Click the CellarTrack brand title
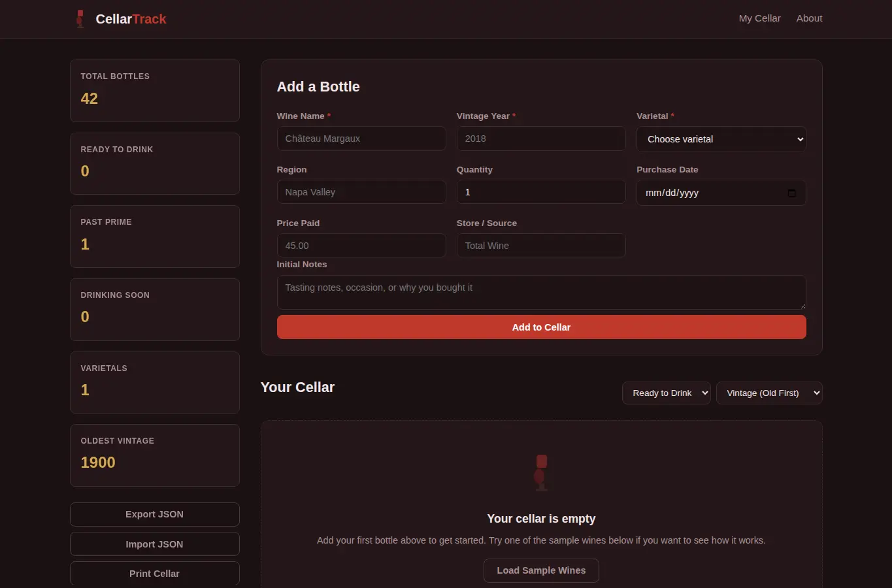892x588 pixels. (x=131, y=19)
